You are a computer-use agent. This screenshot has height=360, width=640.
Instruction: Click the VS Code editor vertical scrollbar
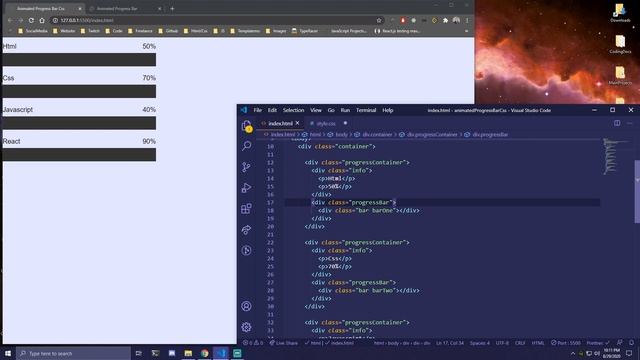(637, 192)
